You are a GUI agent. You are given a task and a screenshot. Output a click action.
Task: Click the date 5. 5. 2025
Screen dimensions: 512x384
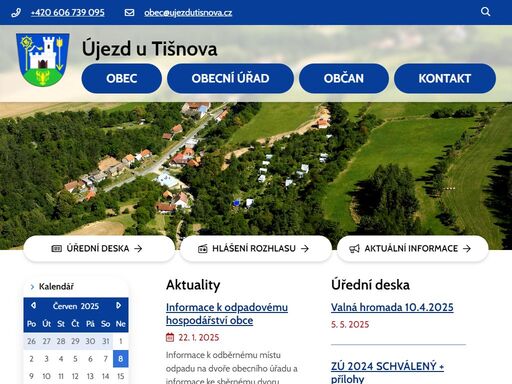[350, 325]
